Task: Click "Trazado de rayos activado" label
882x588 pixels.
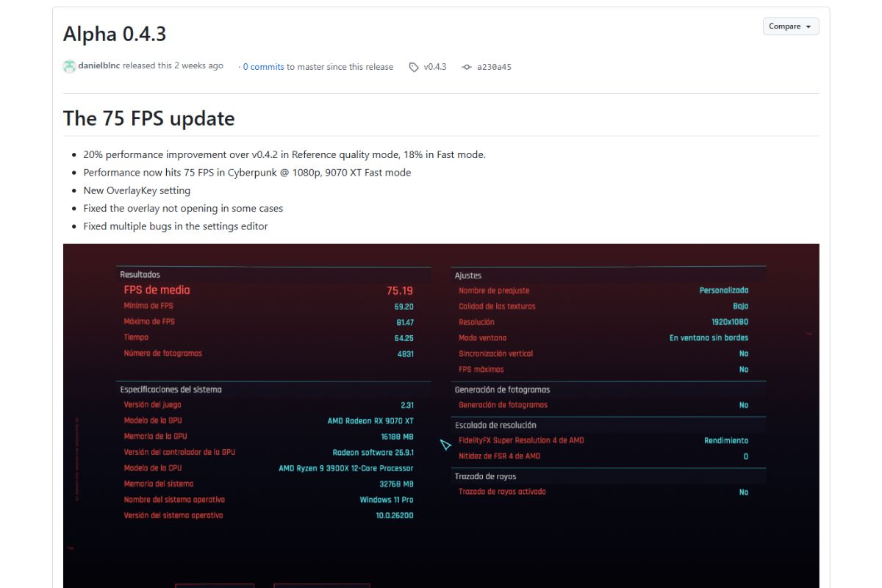Action: (x=502, y=492)
